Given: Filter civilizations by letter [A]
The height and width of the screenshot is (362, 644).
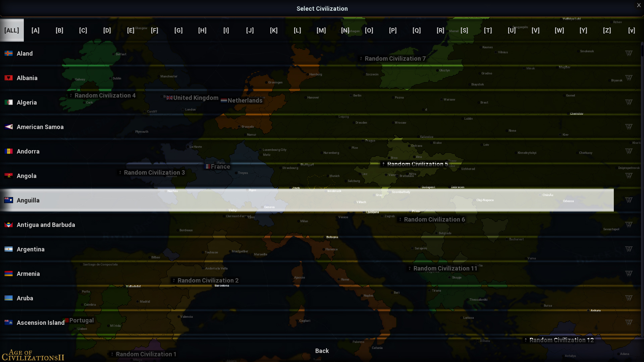Looking at the screenshot, I should 36,30.
